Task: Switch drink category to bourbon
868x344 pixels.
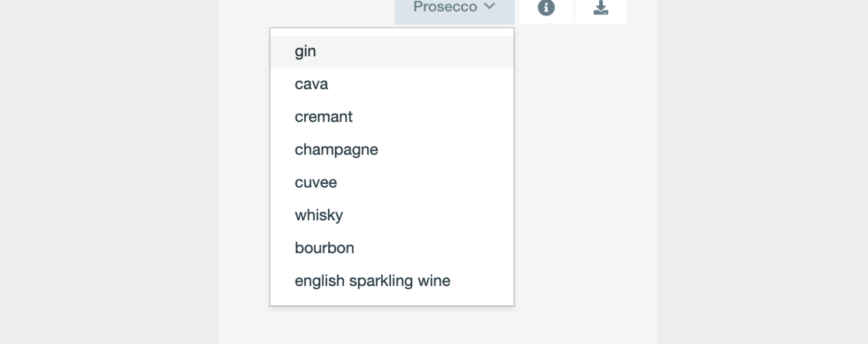Action: (324, 248)
